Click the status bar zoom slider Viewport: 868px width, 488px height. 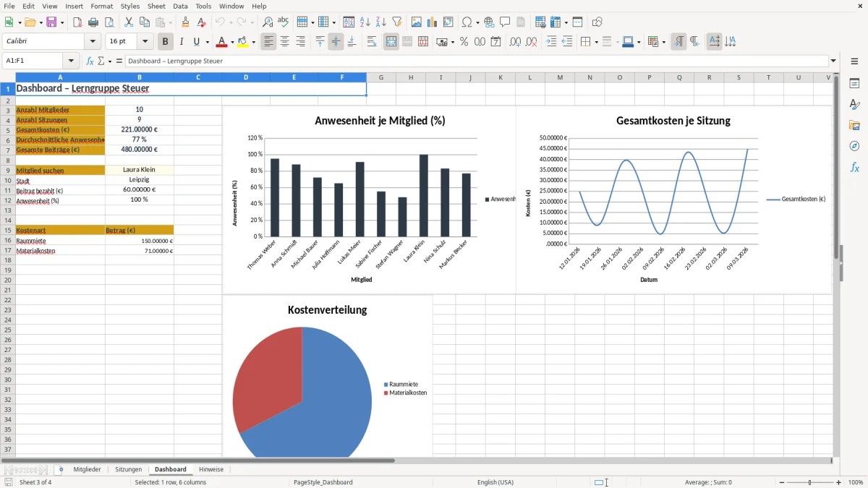(809, 482)
